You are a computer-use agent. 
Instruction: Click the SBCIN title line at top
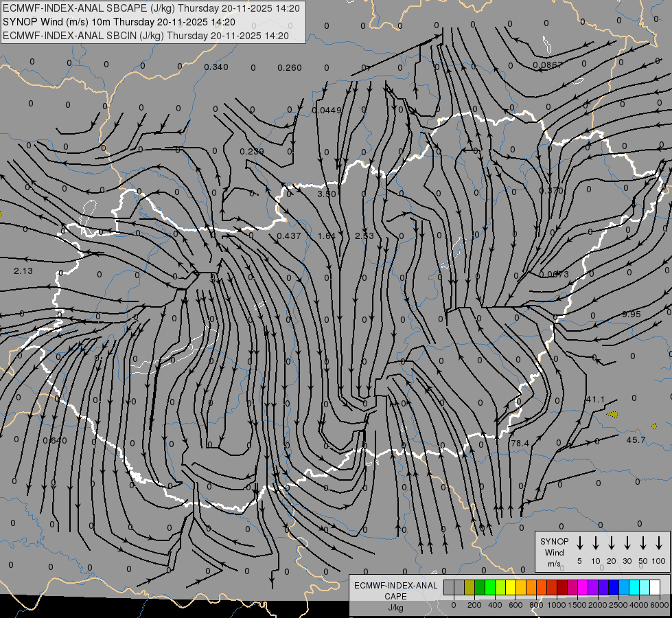coord(146,36)
